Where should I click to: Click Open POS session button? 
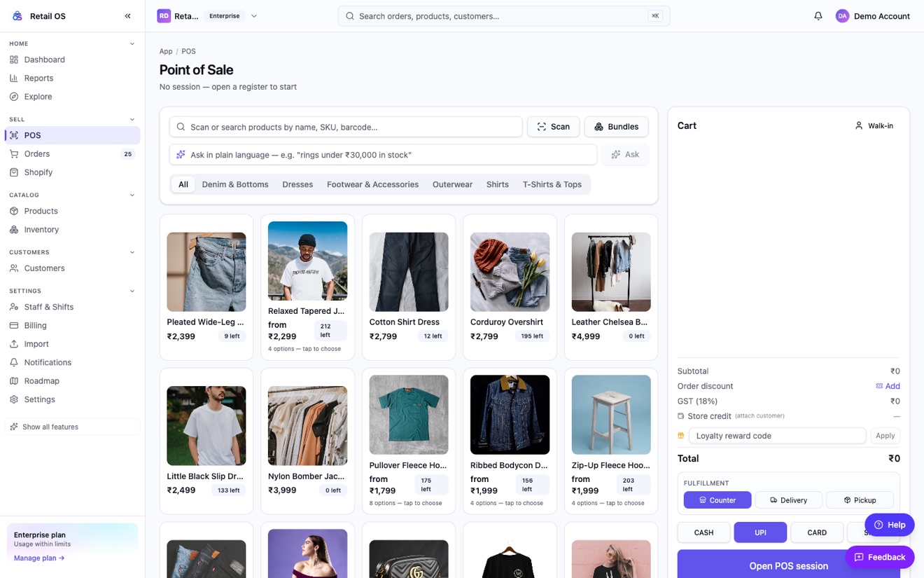[788, 565]
